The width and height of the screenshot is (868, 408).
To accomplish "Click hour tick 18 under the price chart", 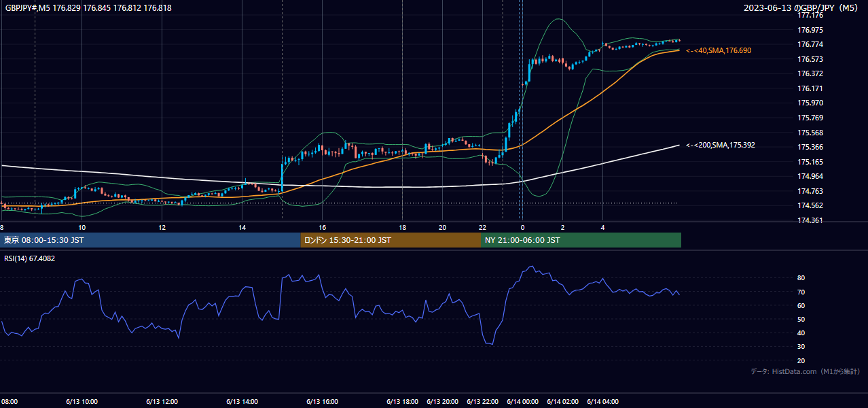I will (403, 228).
